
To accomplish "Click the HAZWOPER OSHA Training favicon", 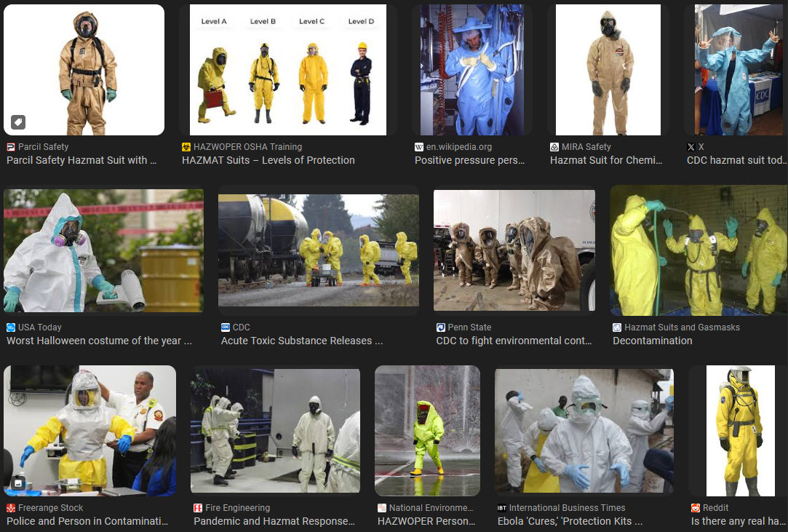I will point(186,147).
